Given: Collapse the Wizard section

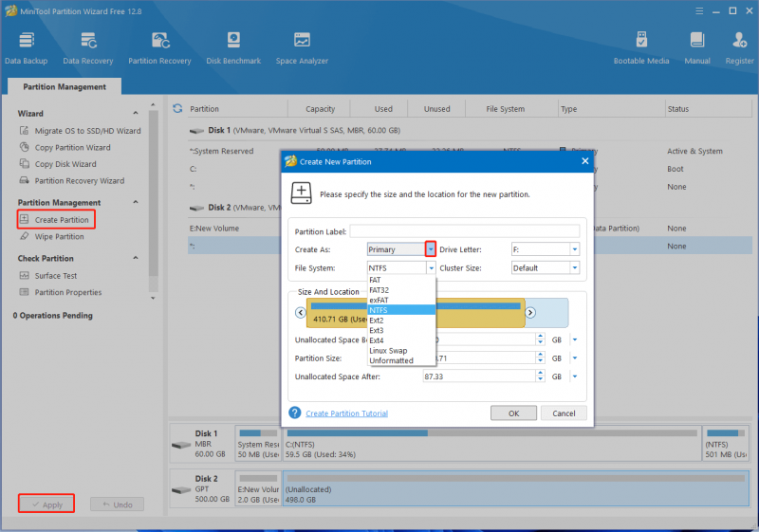Looking at the screenshot, I should click(x=136, y=113).
